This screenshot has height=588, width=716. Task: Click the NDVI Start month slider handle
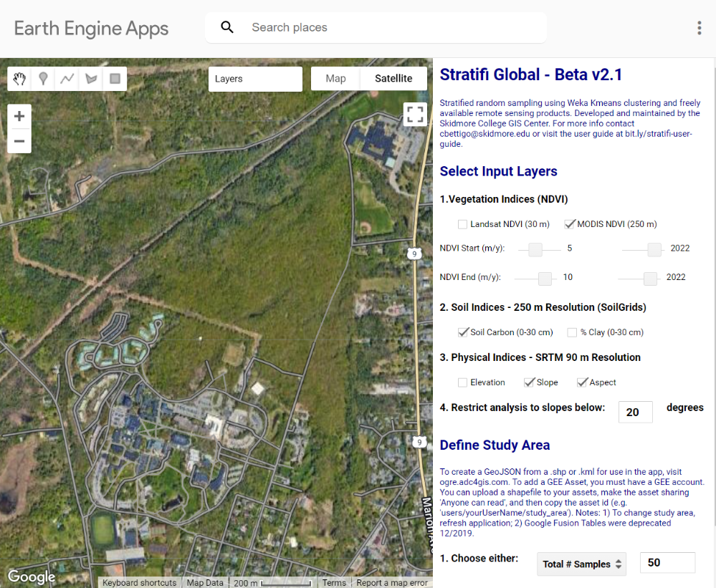[x=535, y=249]
